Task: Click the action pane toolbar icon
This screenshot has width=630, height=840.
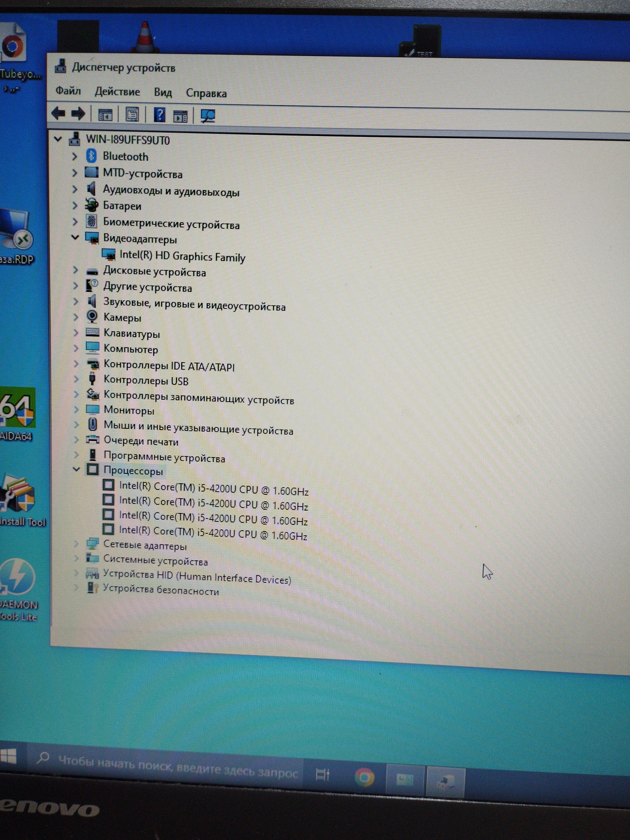Action: (181, 116)
